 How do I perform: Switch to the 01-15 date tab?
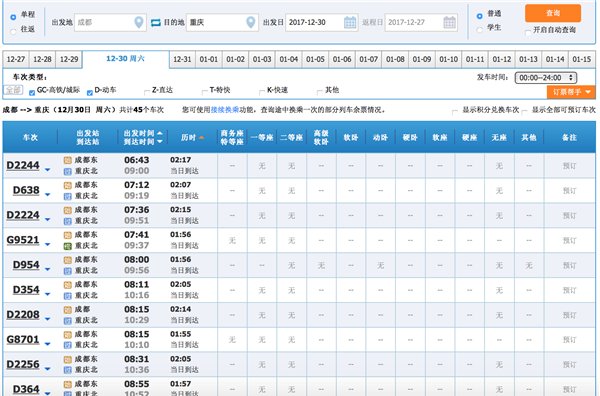(x=582, y=59)
